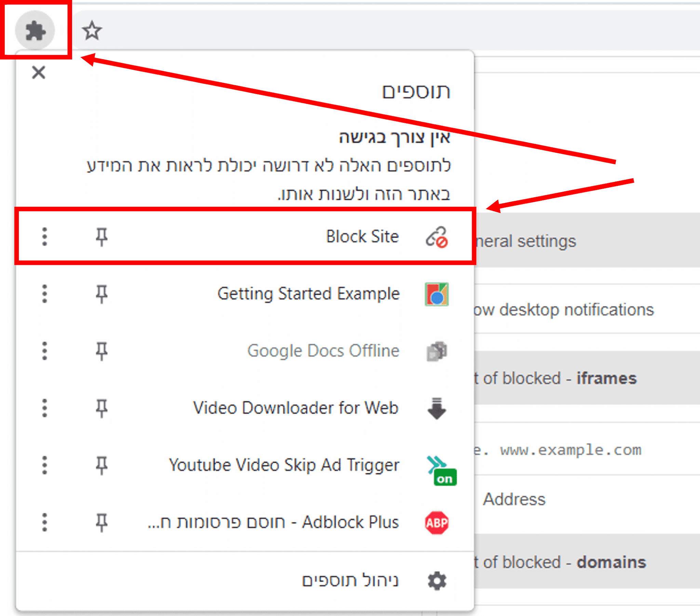Click the General settings section header
This screenshot has height=616, width=700.
coord(588,240)
